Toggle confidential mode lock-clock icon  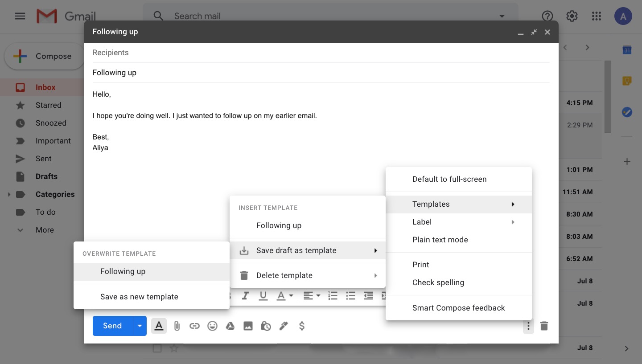pos(266,326)
